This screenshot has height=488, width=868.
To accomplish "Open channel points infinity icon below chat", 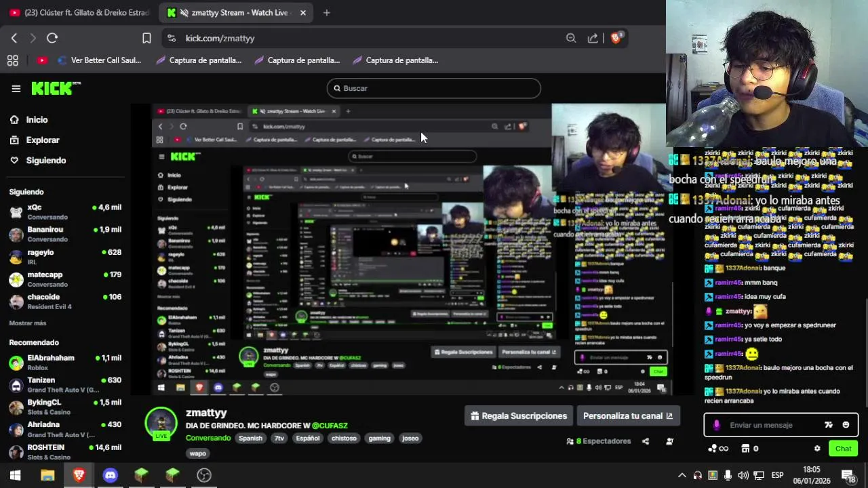I will pos(718,448).
